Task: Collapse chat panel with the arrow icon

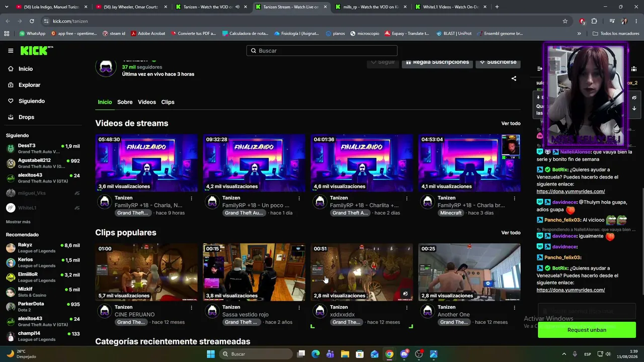Action: [x=540, y=69]
